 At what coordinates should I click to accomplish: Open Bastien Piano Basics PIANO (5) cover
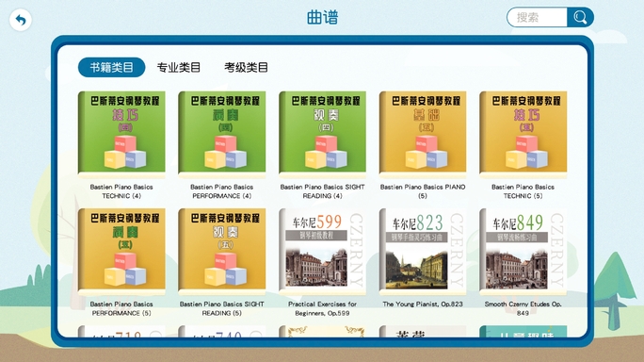click(423, 134)
